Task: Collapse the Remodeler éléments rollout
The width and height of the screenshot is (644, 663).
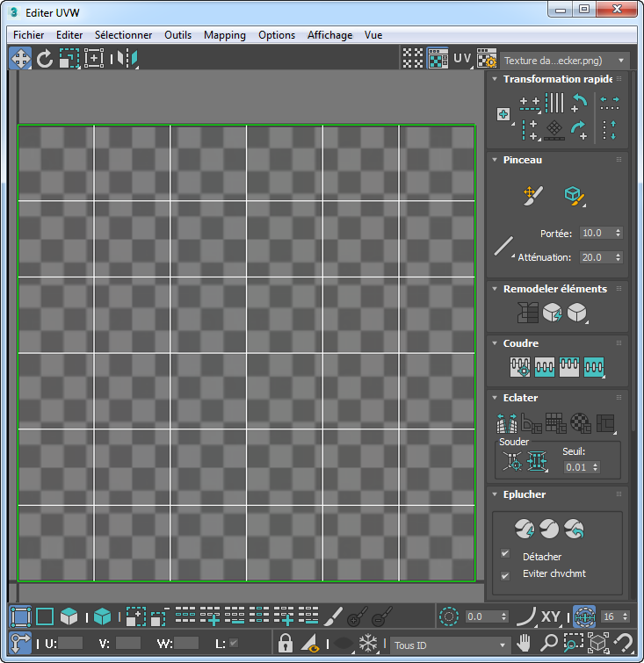Action: [x=495, y=289]
